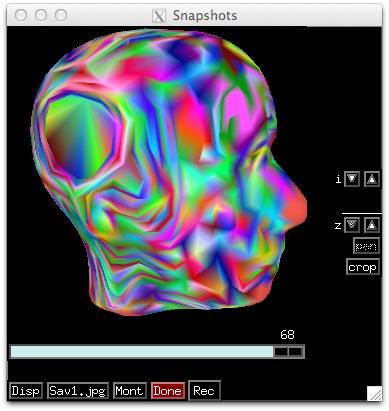This screenshot has width=389, height=411.
Task: Minimize the Snapshots window
Action: click(x=41, y=15)
